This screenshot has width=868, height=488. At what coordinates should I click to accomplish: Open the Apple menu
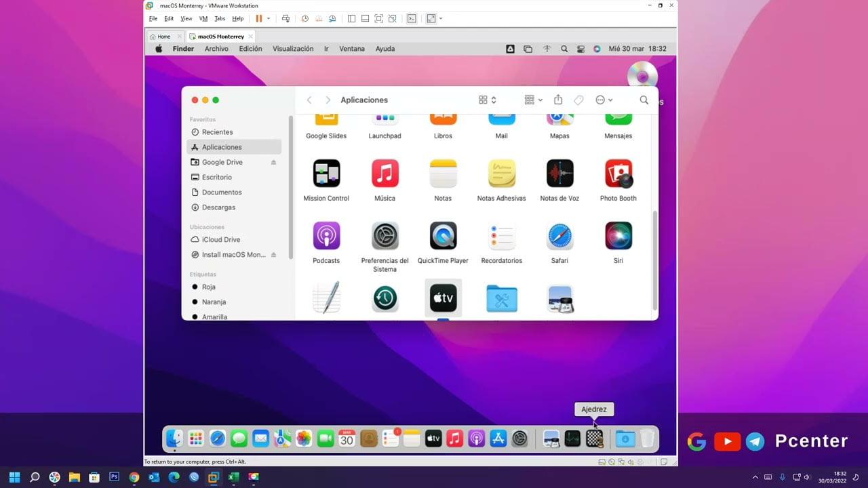159,49
